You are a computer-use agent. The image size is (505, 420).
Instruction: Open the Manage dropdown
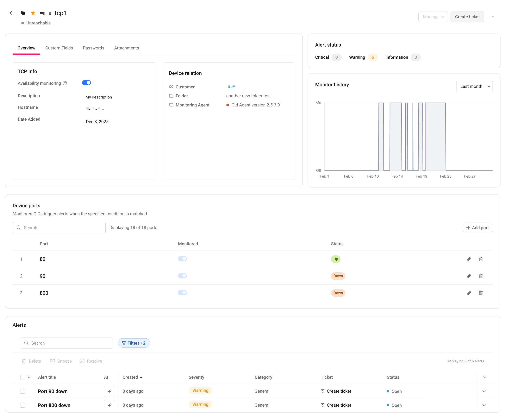point(433,17)
